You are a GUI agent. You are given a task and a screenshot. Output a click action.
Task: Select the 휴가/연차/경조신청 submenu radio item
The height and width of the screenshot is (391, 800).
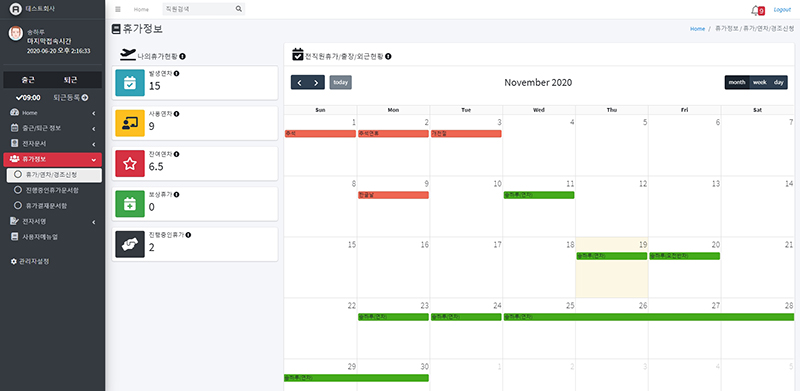click(54, 175)
